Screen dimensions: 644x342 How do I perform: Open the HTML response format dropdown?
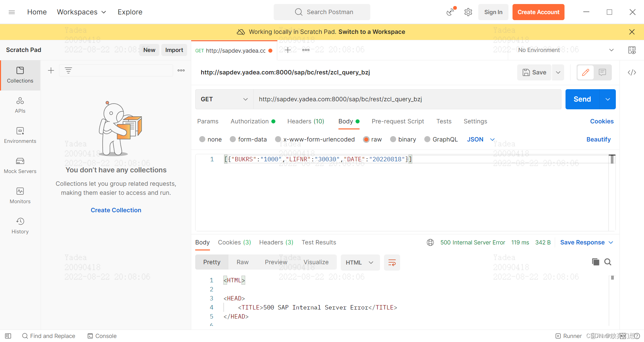pyautogui.click(x=360, y=263)
